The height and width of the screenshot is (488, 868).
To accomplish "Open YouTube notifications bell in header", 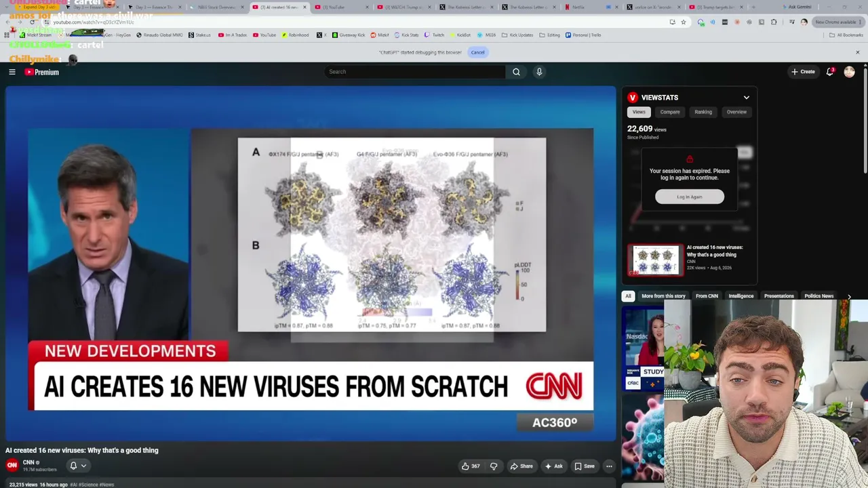I will (830, 72).
